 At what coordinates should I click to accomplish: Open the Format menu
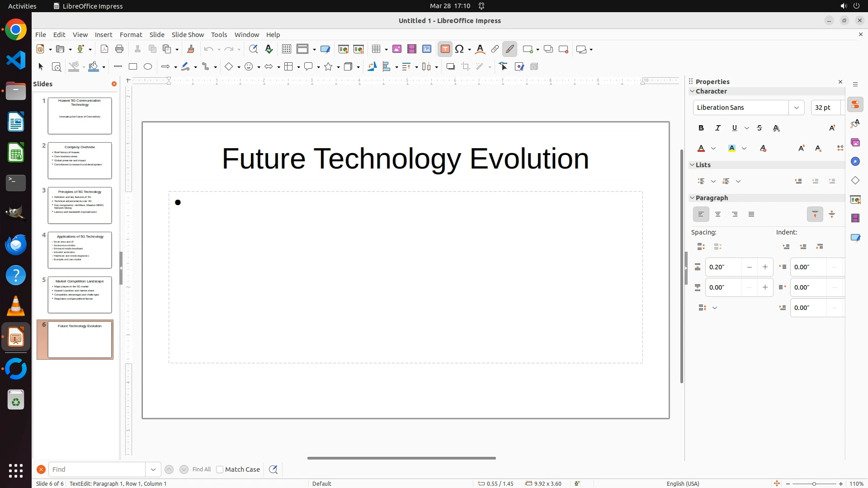pos(131,34)
